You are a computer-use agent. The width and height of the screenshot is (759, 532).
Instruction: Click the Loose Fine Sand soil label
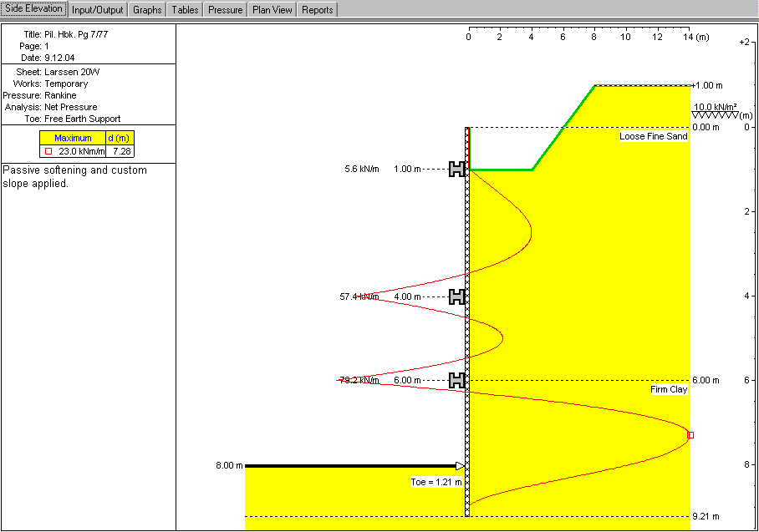pyautogui.click(x=653, y=136)
